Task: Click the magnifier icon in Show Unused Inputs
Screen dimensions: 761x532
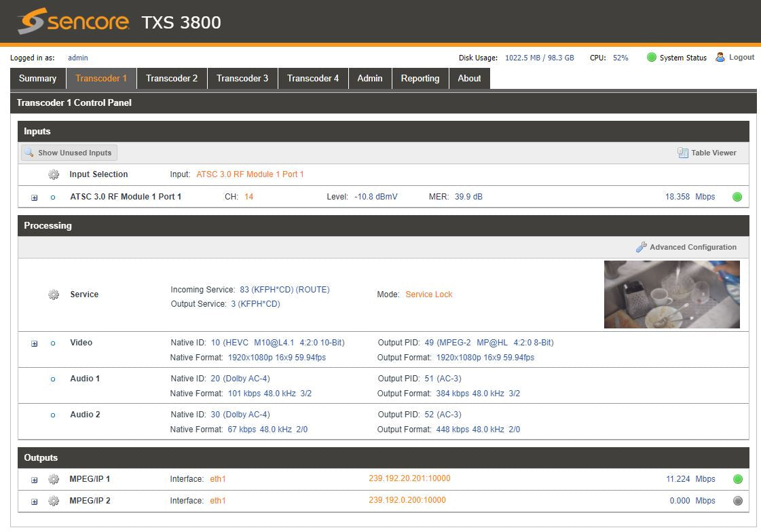Action: (x=29, y=153)
